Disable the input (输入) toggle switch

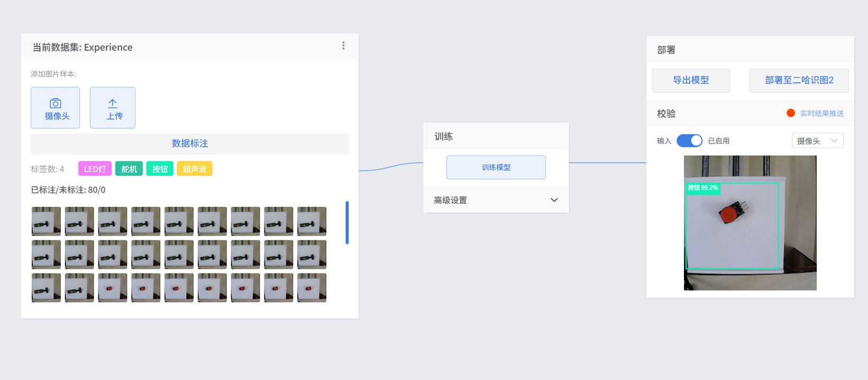click(x=689, y=141)
